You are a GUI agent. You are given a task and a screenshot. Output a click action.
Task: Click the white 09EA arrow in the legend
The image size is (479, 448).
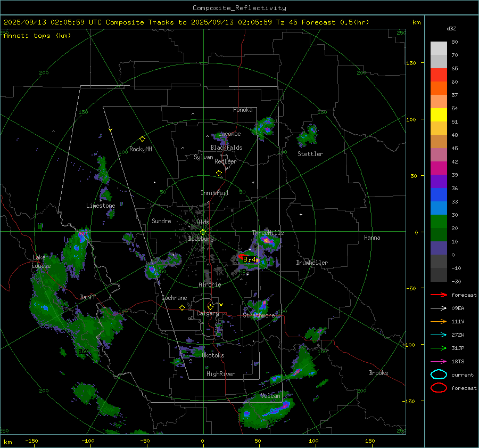pyautogui.click(x=439, y=308)
